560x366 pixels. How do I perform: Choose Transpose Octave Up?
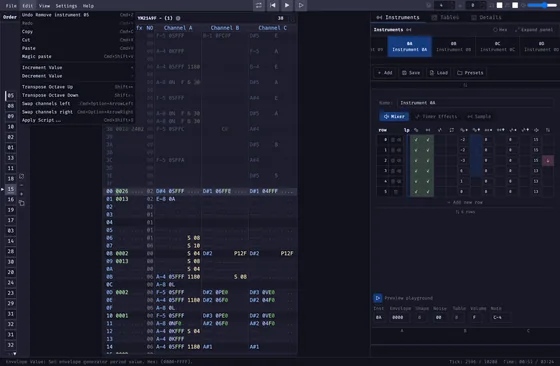(78, 87)
